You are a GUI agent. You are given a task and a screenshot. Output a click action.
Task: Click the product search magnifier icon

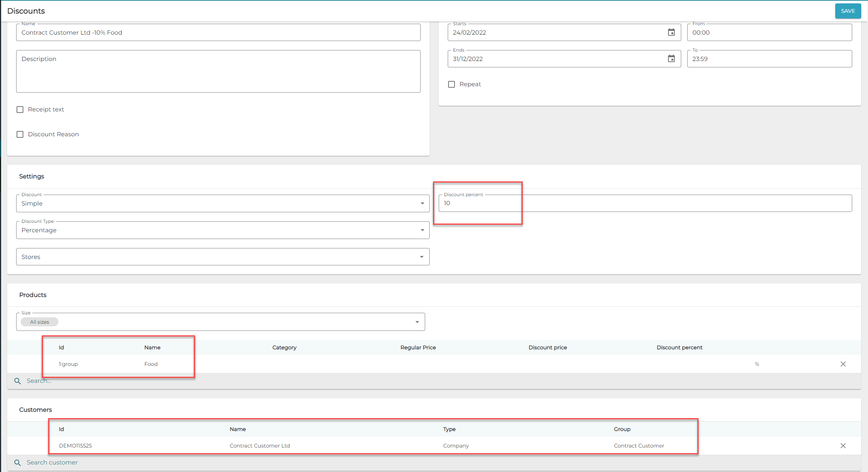(x=17, y=381)
